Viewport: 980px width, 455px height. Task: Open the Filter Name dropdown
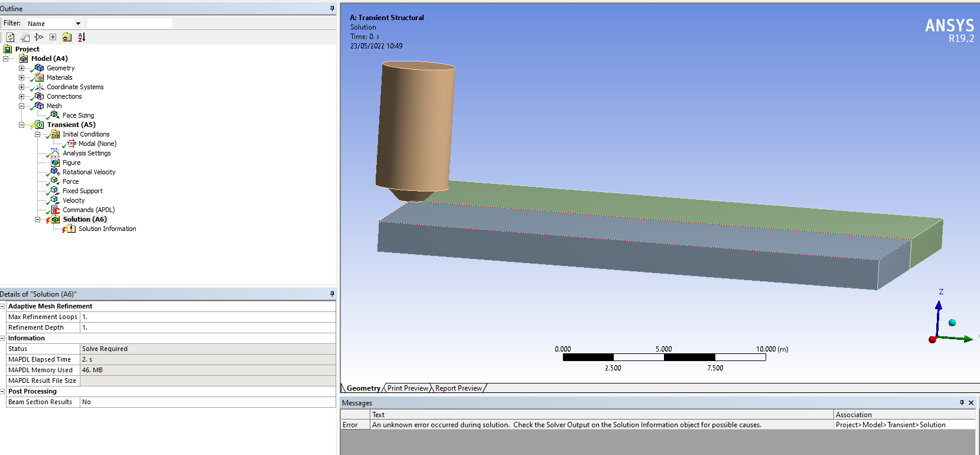(78, 24)
